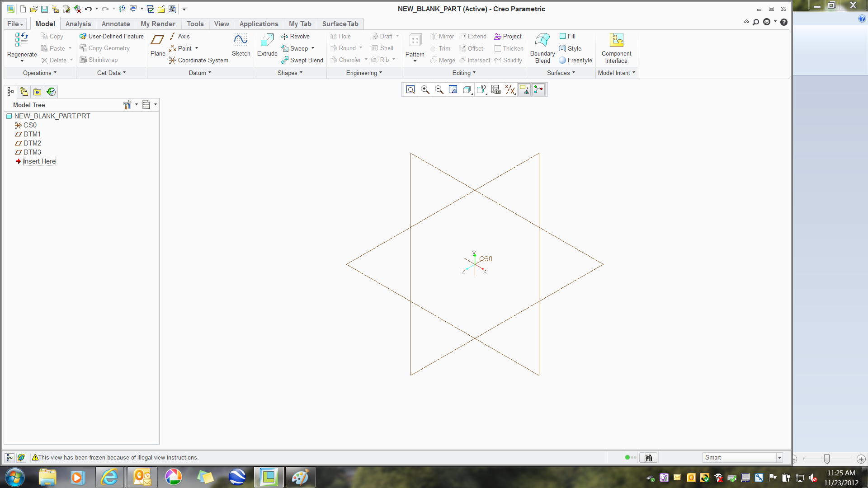
Task: Open the Point dropdown arrow
Action: click(x=197, y=48)
